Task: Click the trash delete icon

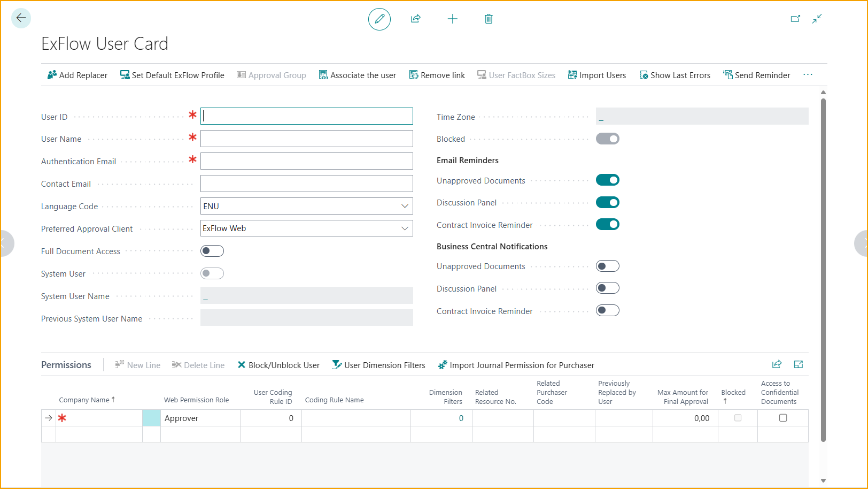Action: (489, 19)
